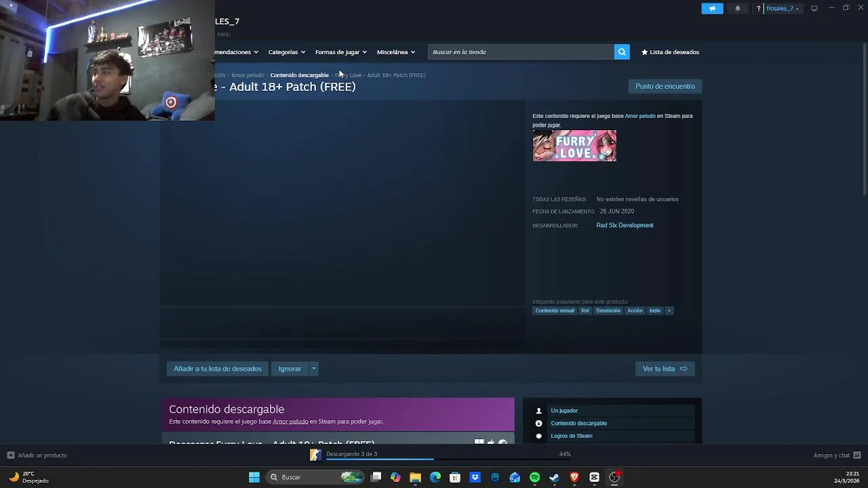Open Amor peludo base game link in sidebar text

pyautogui.click(x=640, y=116)
